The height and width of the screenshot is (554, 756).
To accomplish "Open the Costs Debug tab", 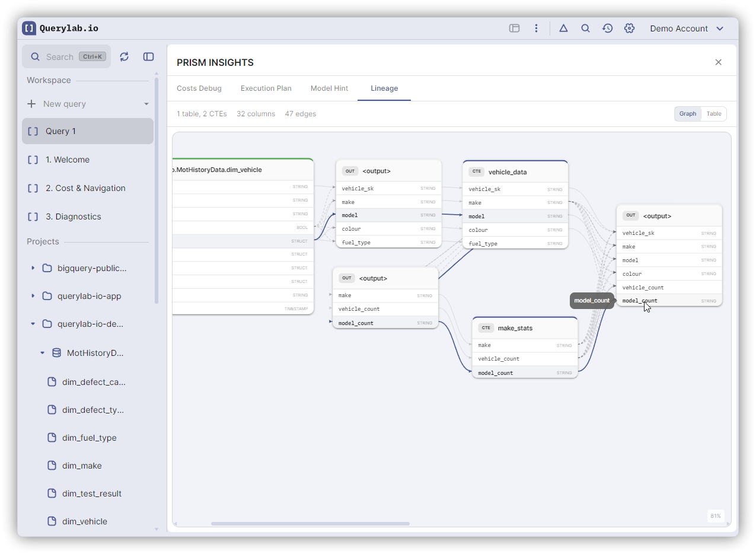I will click(x=199, y=88).
